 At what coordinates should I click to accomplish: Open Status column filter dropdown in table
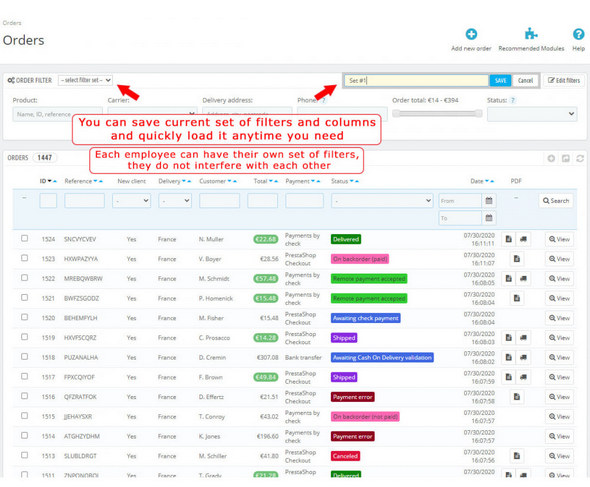pos(382,201)
